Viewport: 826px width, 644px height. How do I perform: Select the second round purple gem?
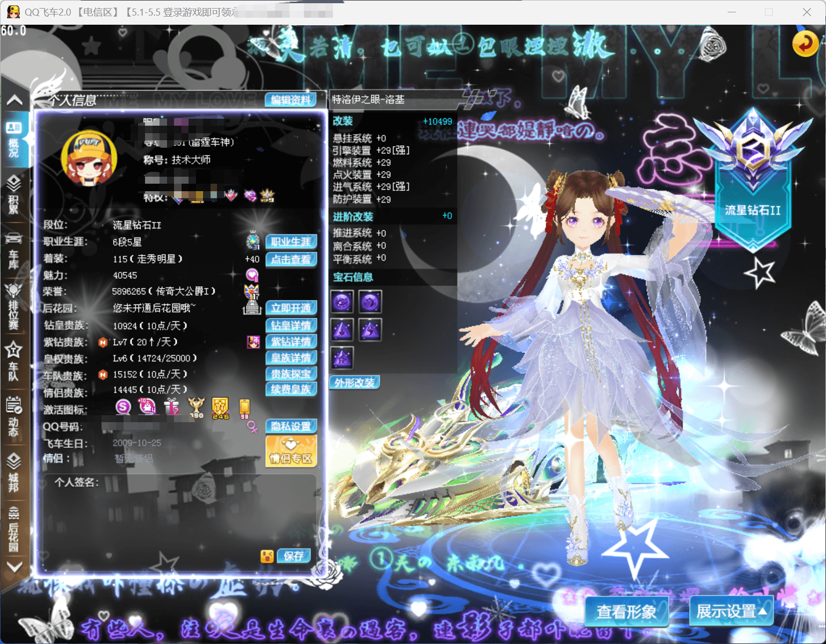[x=370, y=302]
